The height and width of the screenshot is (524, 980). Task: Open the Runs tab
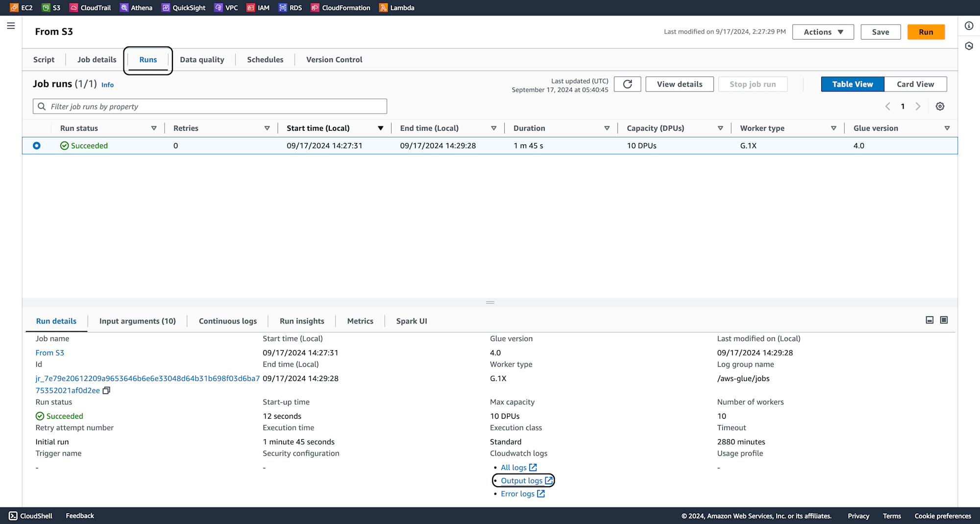pos(148,60)
